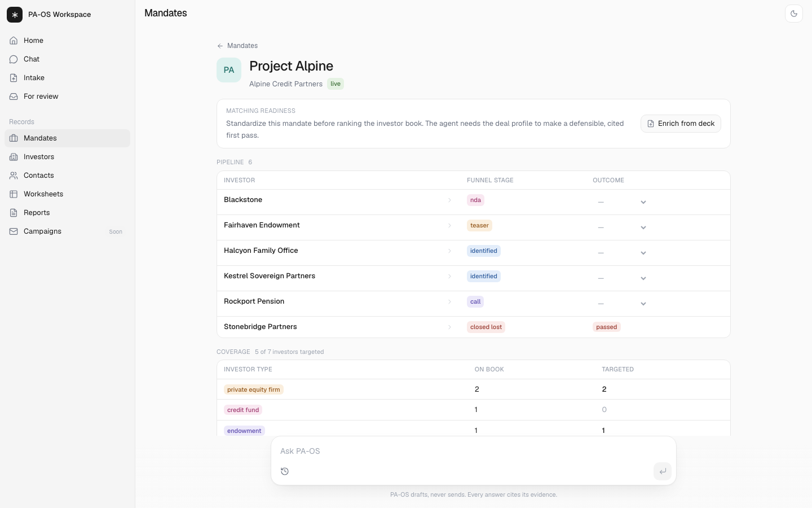The height and width of the screenshot is (508, 812).
Task: Click the Contacts people icon
Action: pyautogui.click(x=14, y=176)
